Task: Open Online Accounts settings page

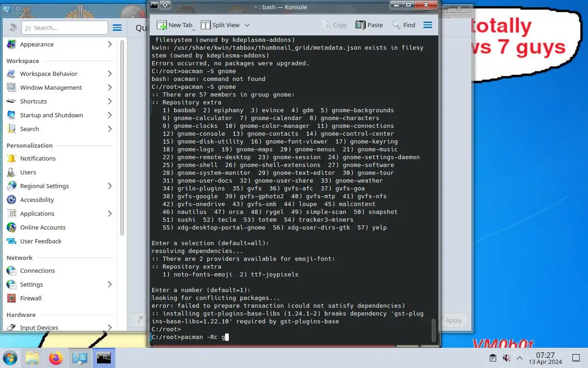Action: pos(60,227)
